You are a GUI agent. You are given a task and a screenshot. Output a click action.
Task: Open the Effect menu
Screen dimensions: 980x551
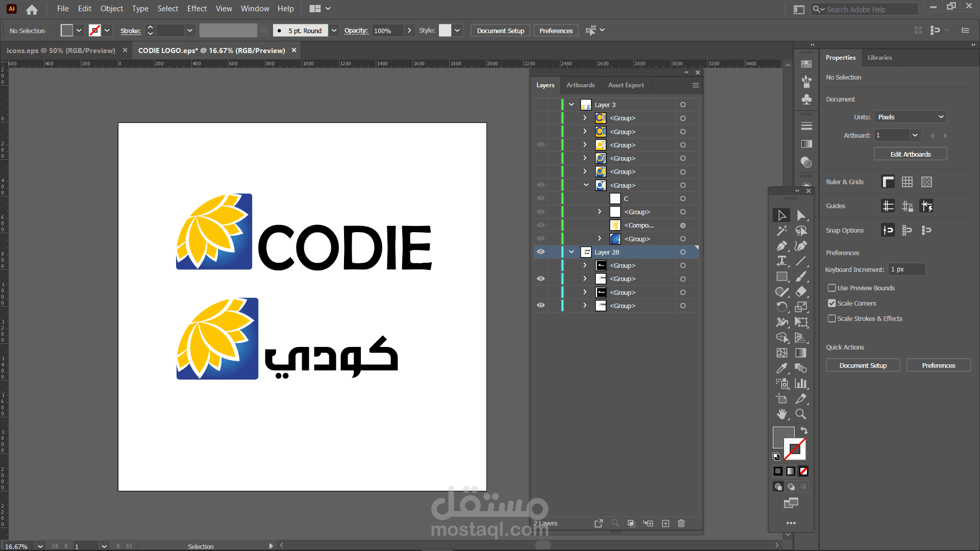point(197,9)
